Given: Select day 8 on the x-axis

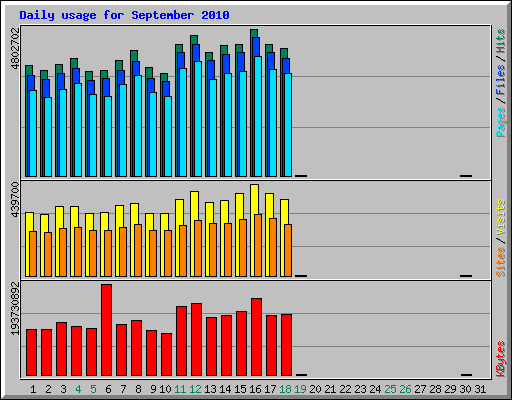Looking at the screenshot, I should pos(138,389).
